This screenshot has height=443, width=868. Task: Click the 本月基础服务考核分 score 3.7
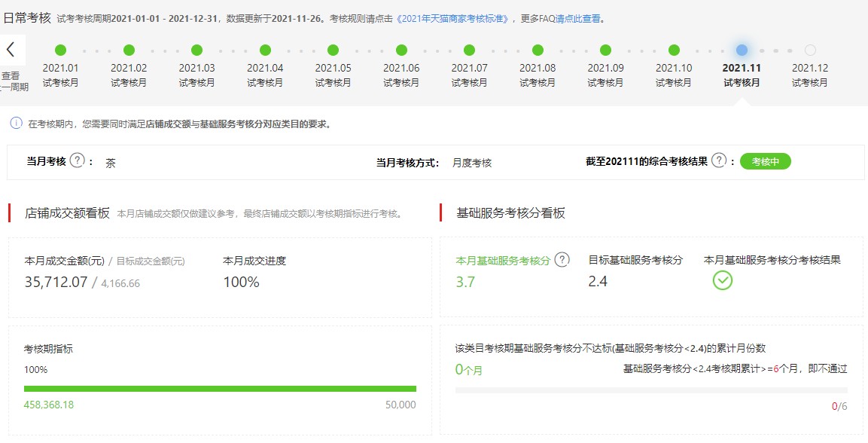[x=465, y=282]
